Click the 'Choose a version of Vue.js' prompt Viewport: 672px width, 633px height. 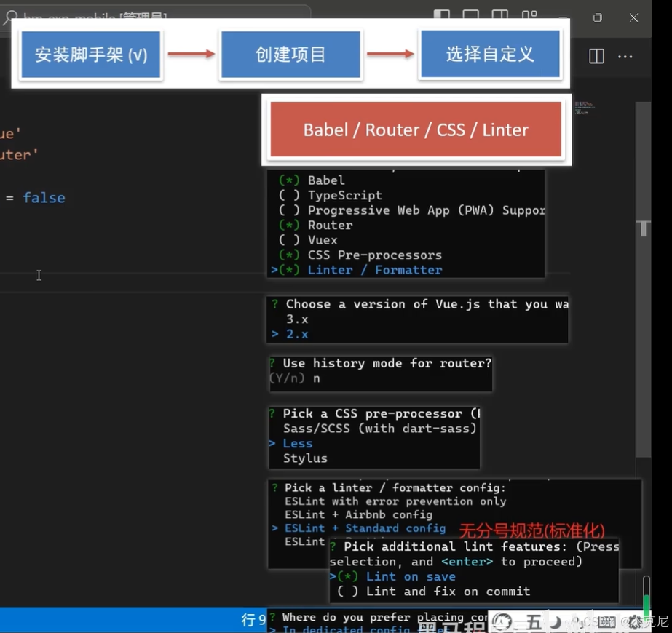(427, 305)
